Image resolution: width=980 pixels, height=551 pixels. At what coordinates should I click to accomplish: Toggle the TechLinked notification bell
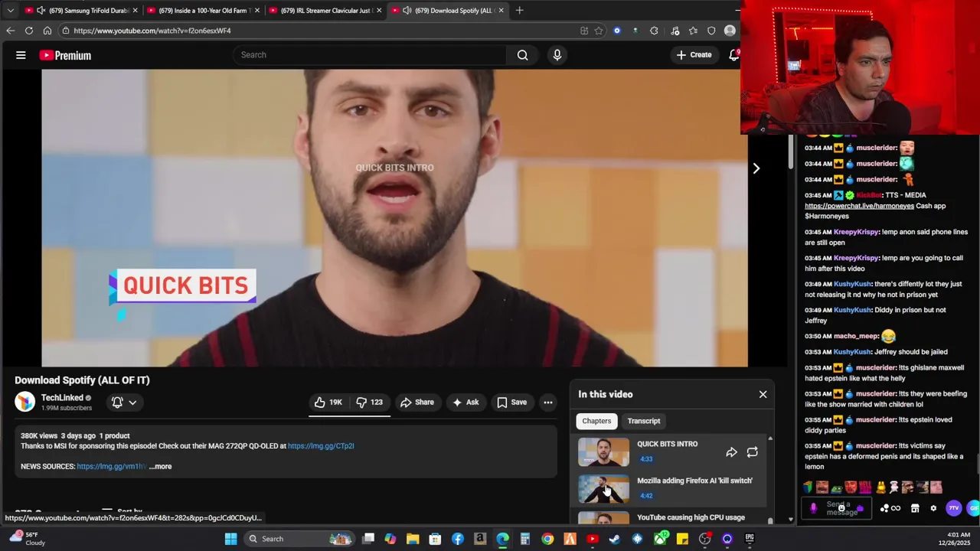[x=117, y=403]
